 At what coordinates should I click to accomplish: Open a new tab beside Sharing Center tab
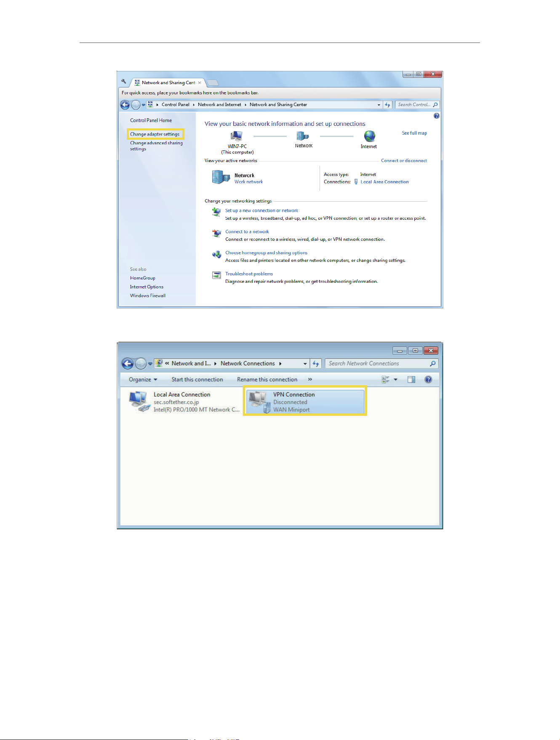click(213, 83)
